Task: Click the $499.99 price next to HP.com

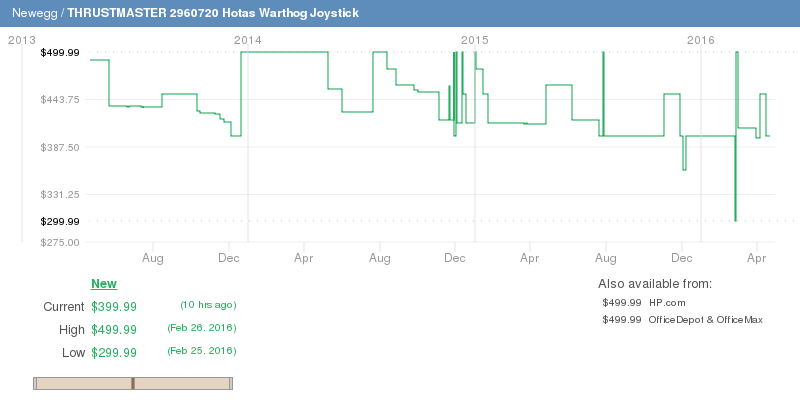Action: [x=621, y=303]
